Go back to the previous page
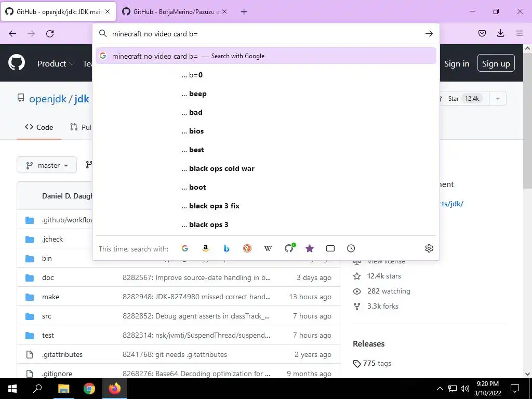532x399 pixels. tap(12, 34)
